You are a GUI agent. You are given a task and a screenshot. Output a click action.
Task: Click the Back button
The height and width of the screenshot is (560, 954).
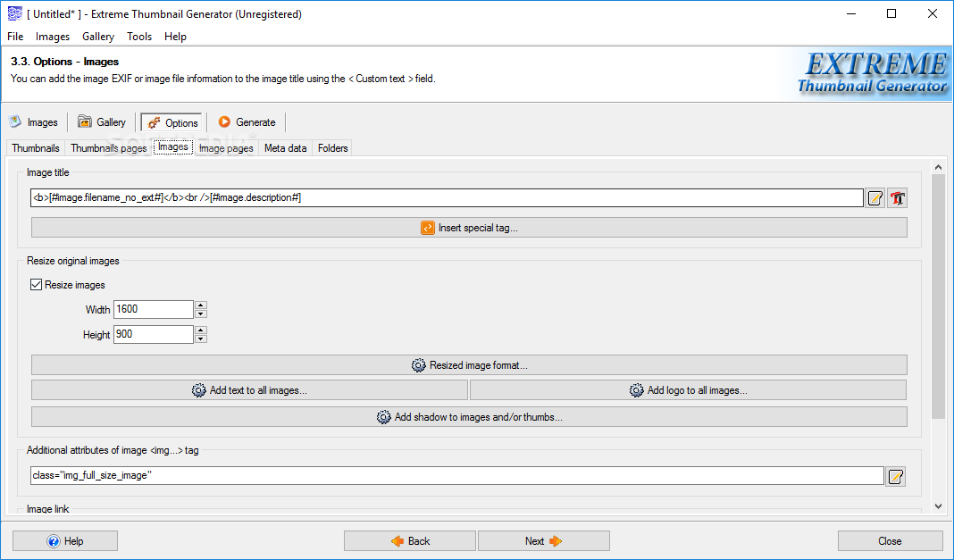[409, 541]
